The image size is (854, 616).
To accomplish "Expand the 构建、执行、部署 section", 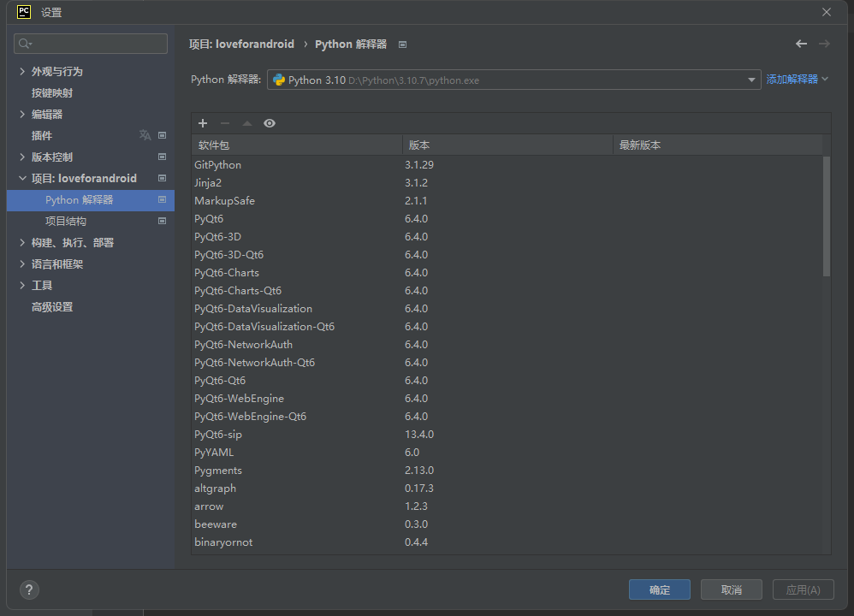I will pyautogui.click(x=22, y=242).
